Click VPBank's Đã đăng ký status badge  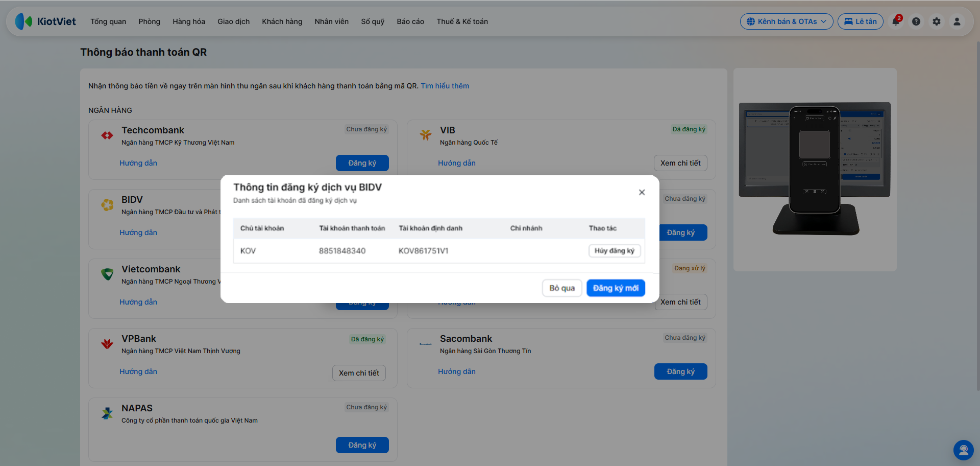pos(367,339)
